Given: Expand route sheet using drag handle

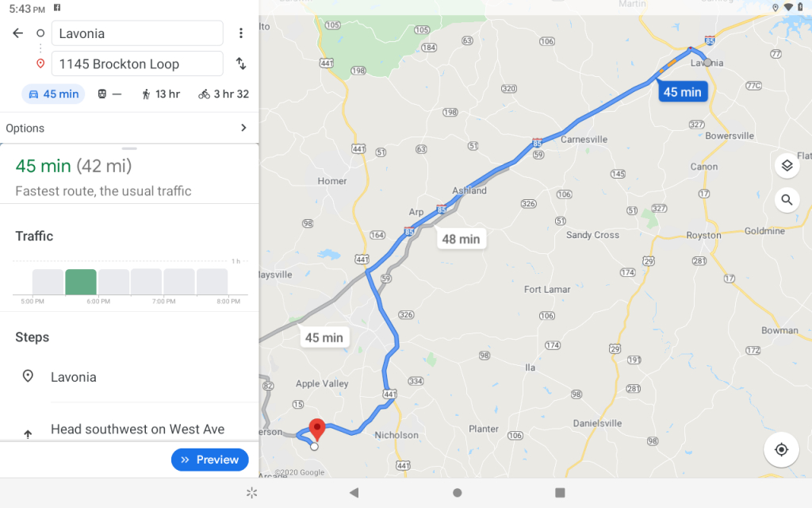Looking at the screenshot, I should [129, 148].
